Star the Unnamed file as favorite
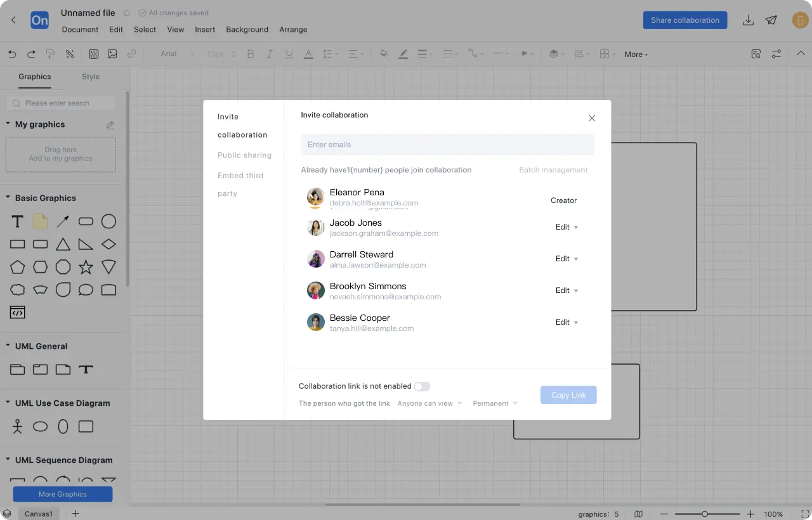 pyautogui.click(x=127, y=13)
